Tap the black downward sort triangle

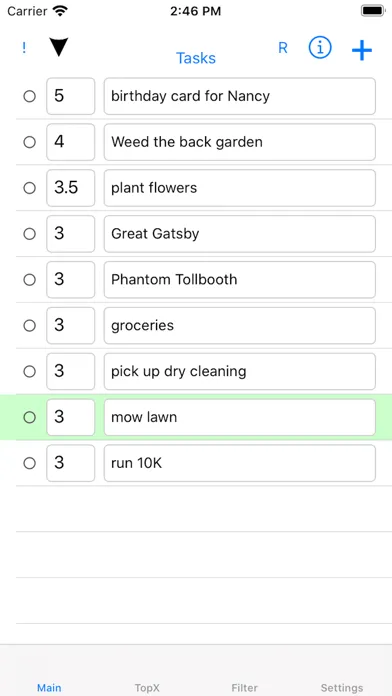59,47
